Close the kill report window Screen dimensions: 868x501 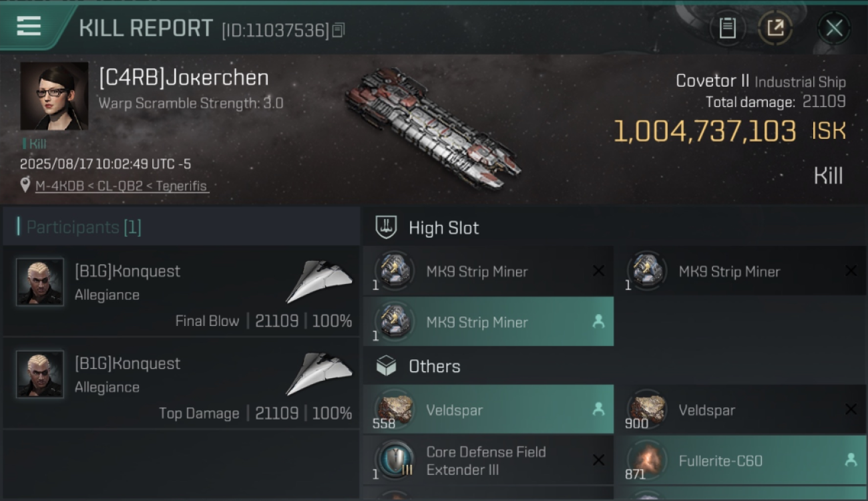(834, 28)
